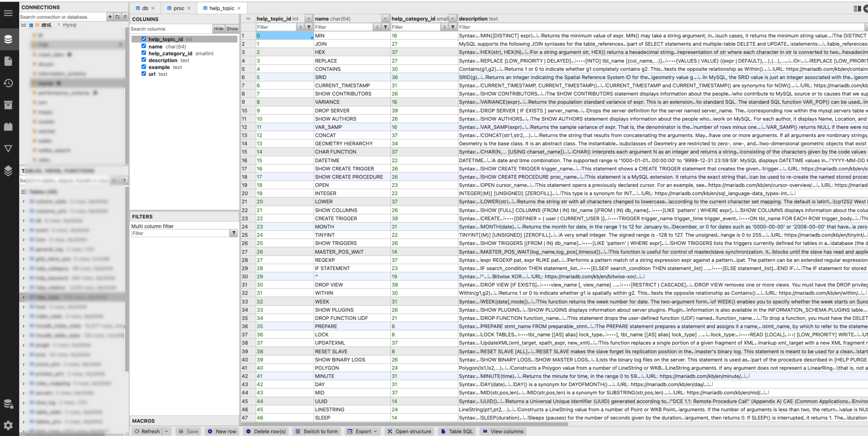Viewport: 868px width, 436px height.
Task: Close the help_topic tab
Action: pos(239,8)
